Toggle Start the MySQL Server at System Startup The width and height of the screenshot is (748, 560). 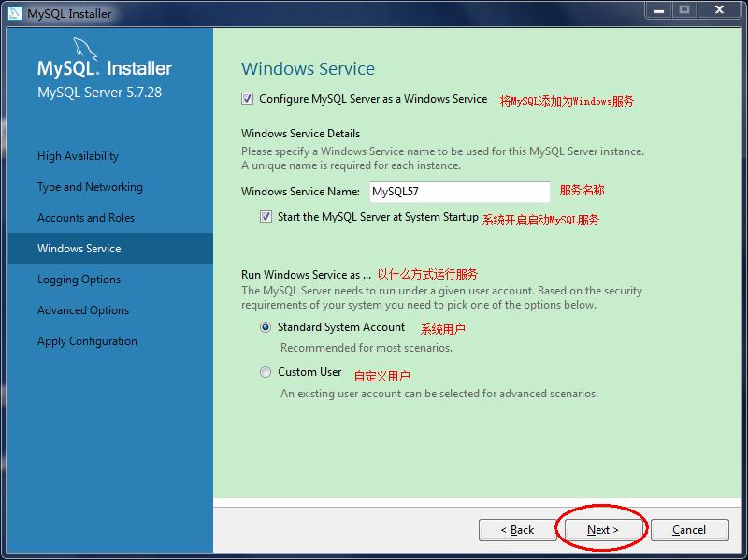click(x=266, y=217)
